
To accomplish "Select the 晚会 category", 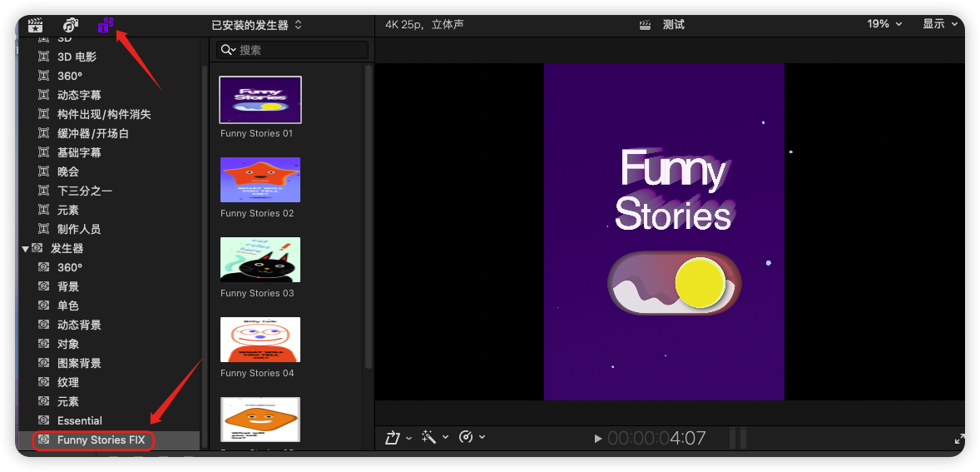I will [68, 172].
